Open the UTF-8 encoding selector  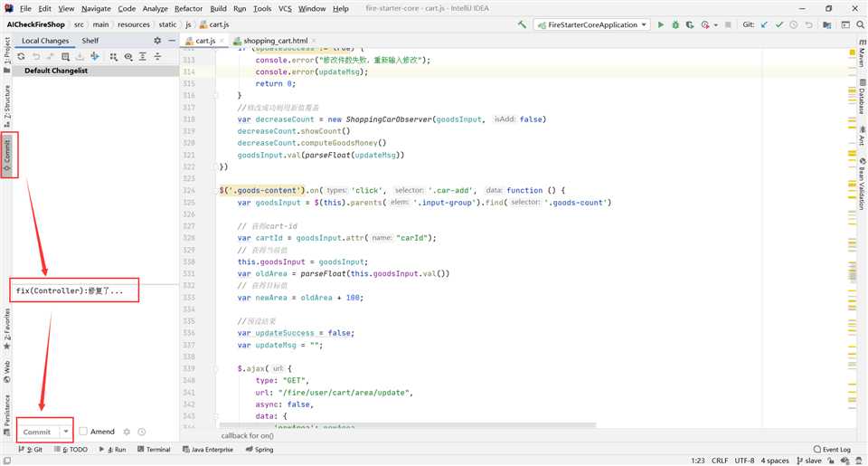744,461
